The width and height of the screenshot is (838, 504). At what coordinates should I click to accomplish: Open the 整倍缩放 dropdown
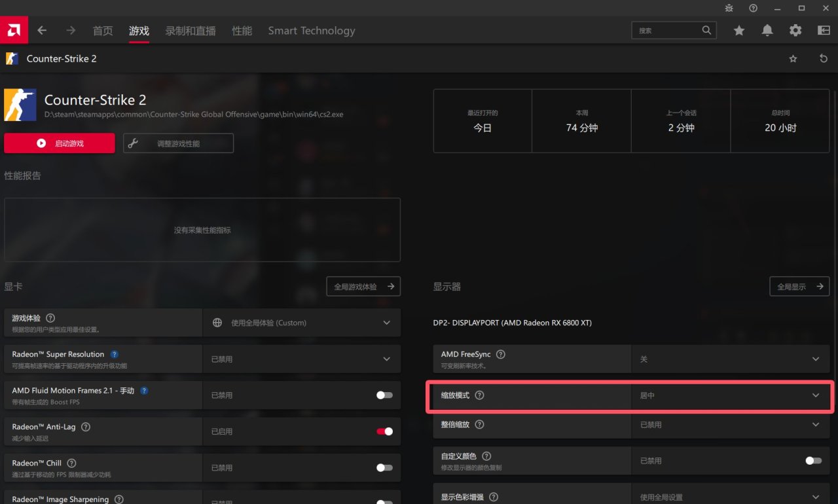coord(731,424)
